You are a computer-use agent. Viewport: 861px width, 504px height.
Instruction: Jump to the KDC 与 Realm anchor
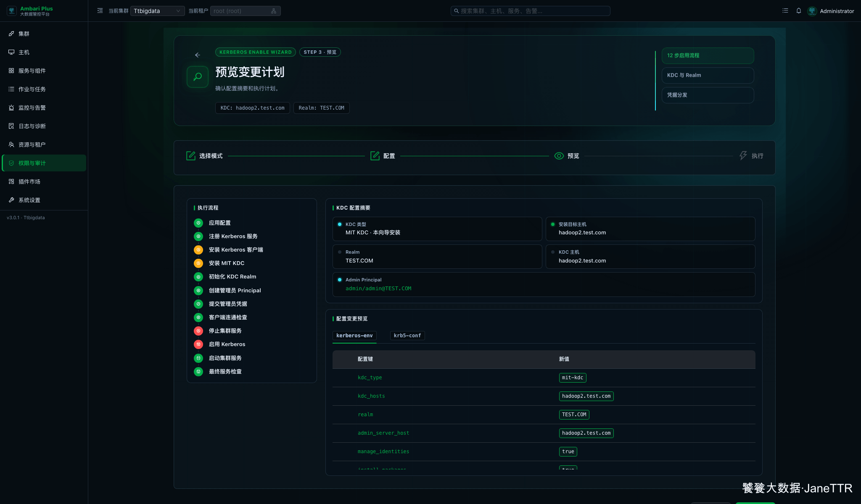click(x=708, y=75)
